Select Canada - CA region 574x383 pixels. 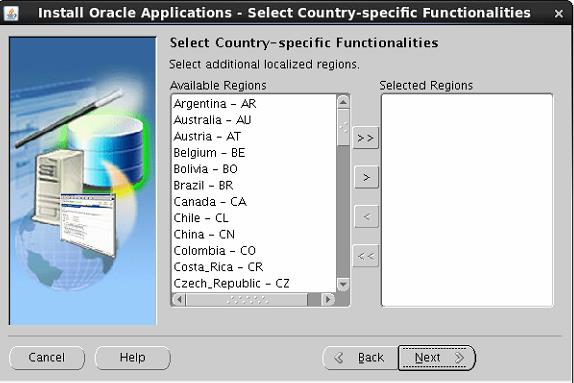254,201
